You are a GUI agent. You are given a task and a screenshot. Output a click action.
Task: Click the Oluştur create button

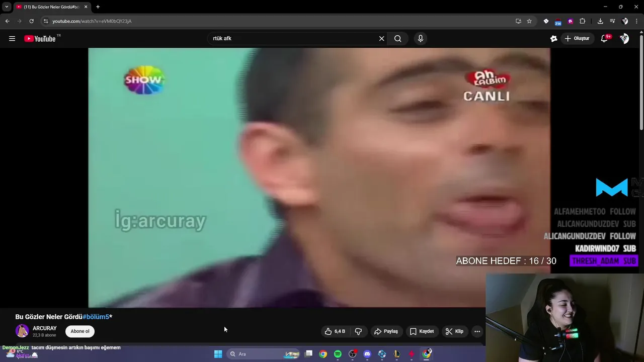point(577,39)
